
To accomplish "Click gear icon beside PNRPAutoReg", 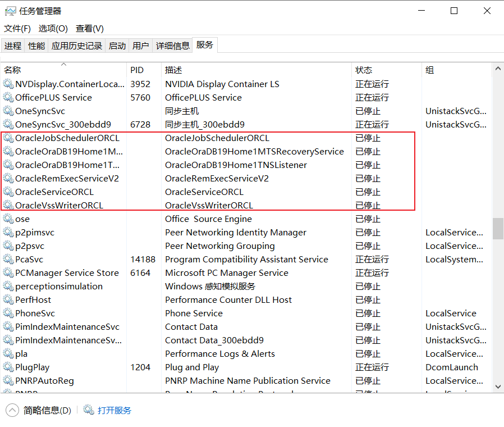I will tap(8, 381).
